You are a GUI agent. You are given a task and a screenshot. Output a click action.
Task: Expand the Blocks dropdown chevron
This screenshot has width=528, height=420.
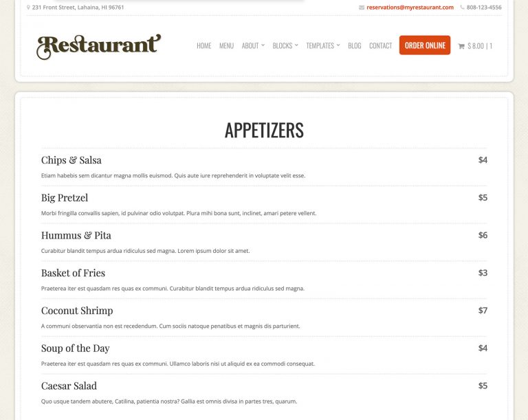296,45
